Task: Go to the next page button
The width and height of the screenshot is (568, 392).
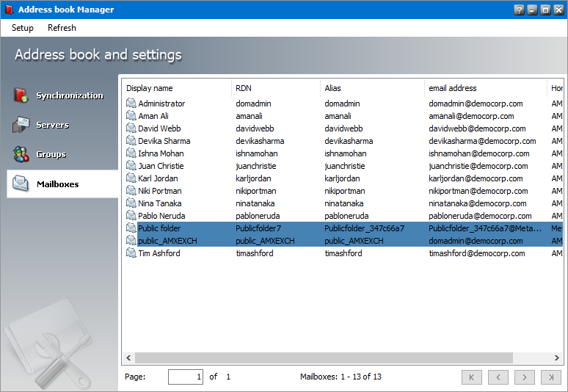Action: (x=524, y=377)
